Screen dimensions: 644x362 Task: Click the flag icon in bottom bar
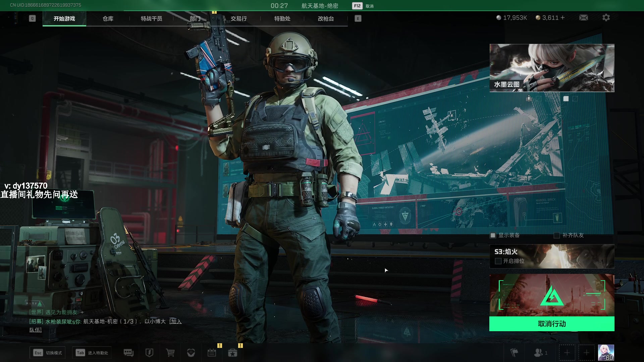click(x=514, y=353)
